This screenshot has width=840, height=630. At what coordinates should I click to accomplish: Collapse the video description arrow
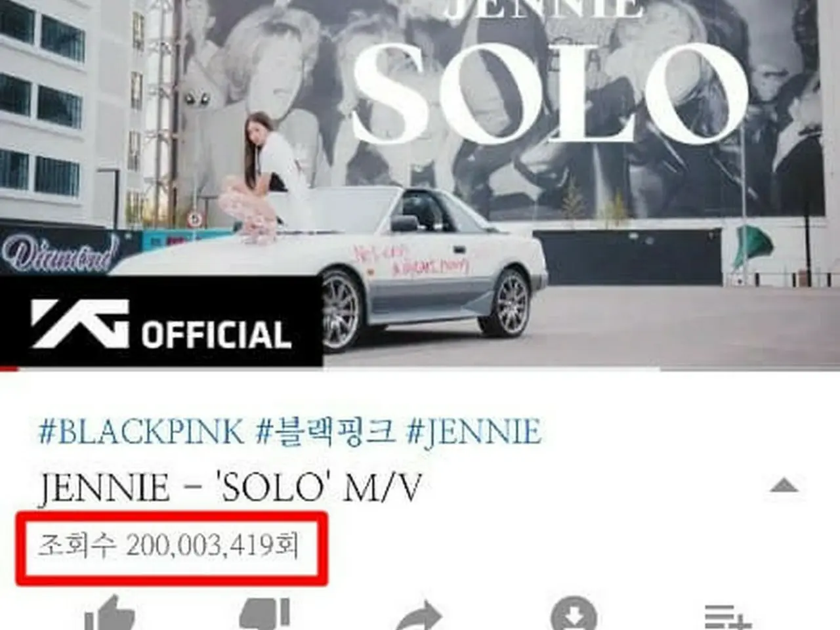tap(784, 486)
